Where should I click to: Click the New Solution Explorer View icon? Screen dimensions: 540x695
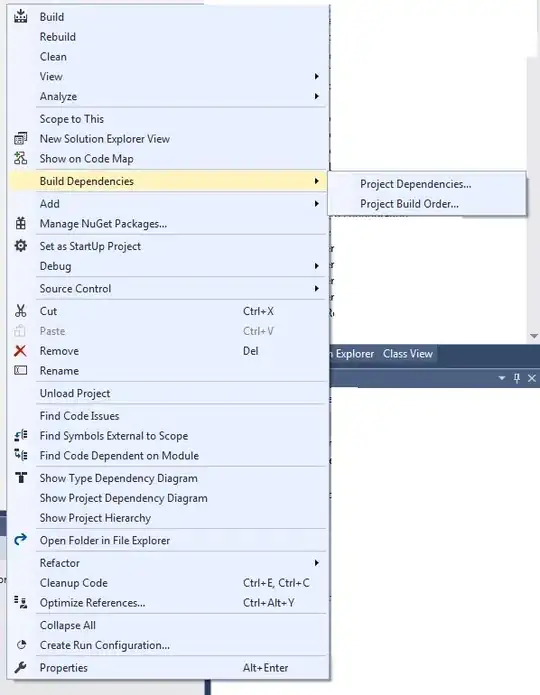pos(20,139)
